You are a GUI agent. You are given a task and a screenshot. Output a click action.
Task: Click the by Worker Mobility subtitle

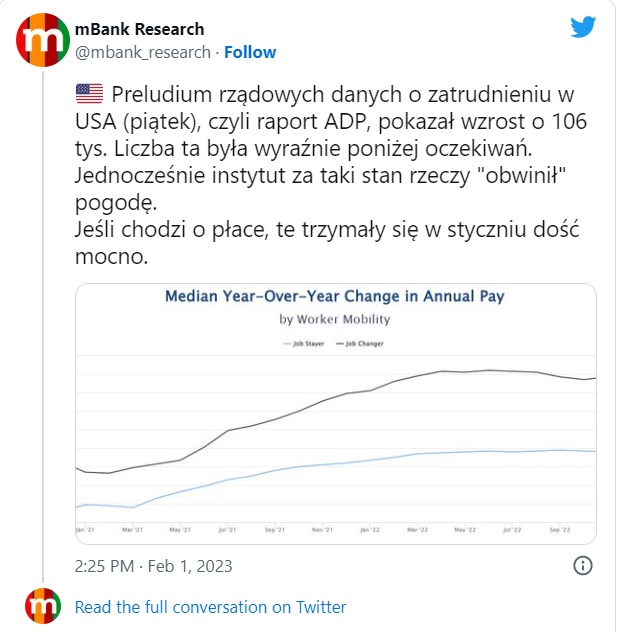point(335,319)
